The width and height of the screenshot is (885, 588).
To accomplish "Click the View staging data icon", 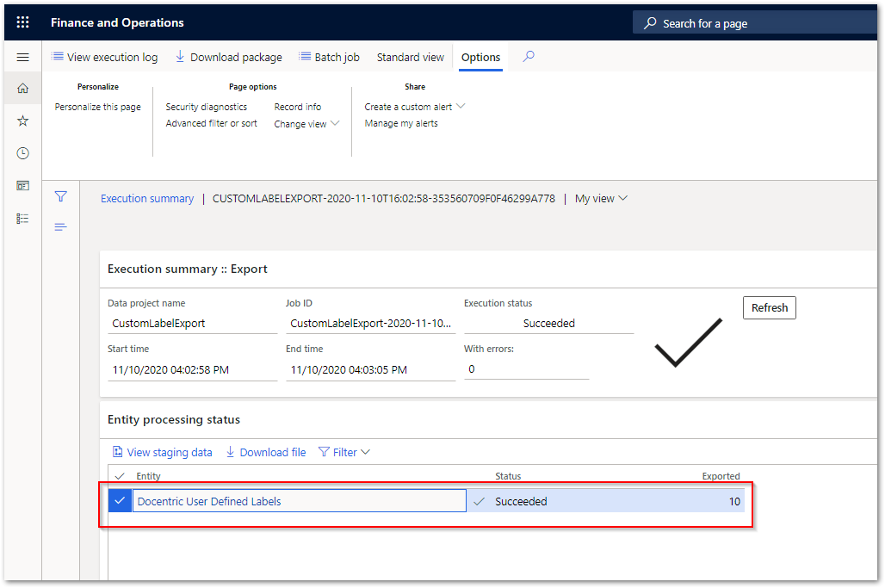I will [x=117, y=451].
